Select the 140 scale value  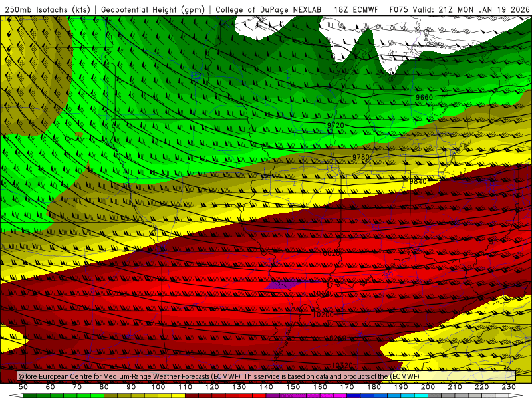[x=266, y=387]
